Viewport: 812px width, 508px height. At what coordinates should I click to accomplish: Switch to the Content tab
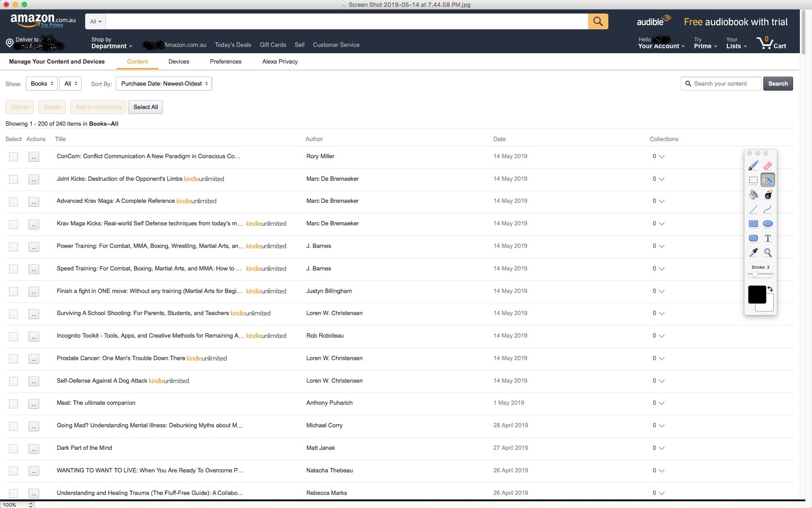(x=137, y=61)
